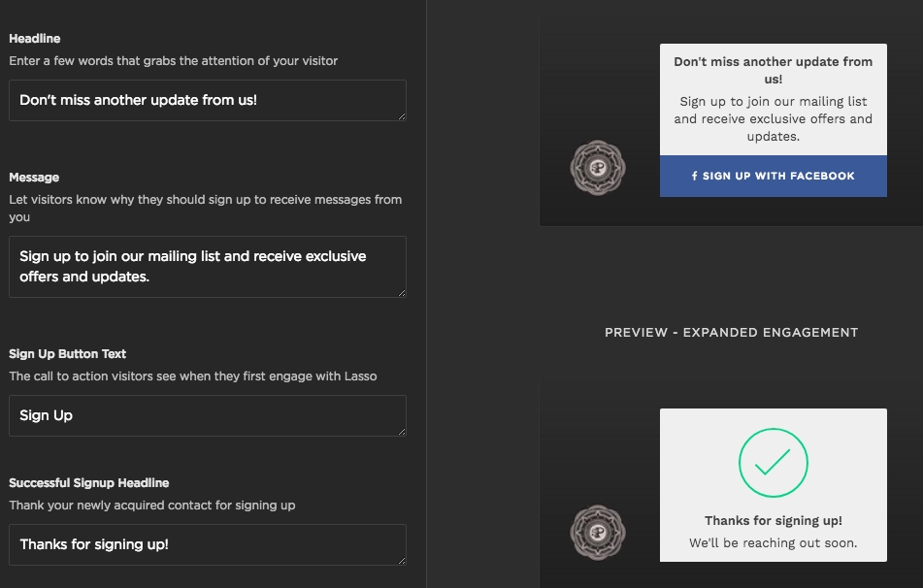This screenshot has width=923, height=588.
Task: Click resize handle of the Message text box
Action: 402,292
